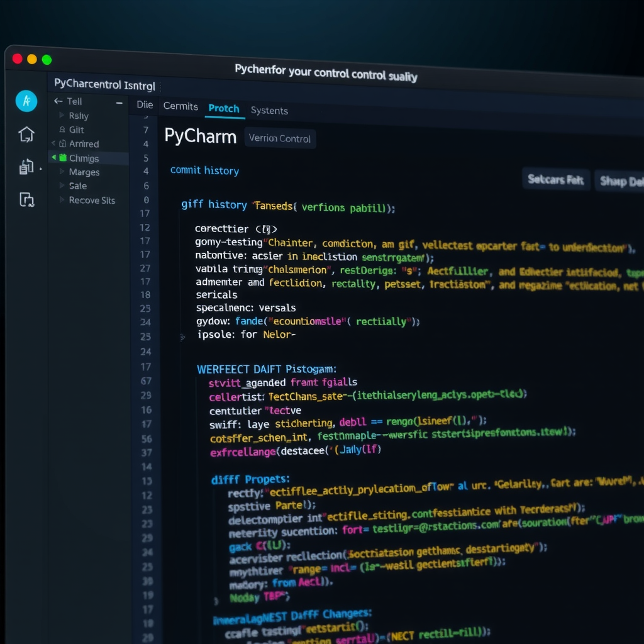Click the back arrow beside Tell

tap(57, 101)
